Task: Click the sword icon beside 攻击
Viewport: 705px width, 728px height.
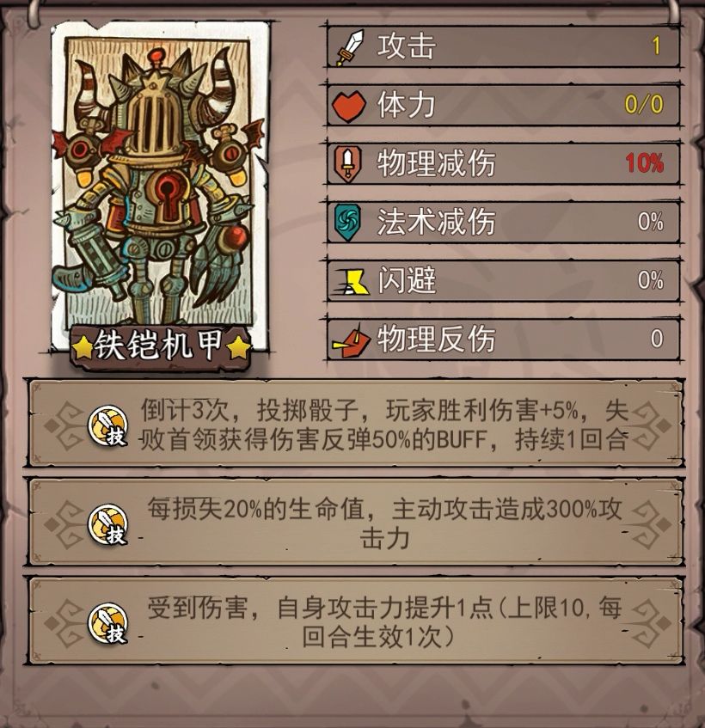Action: (x=350, y=47)
